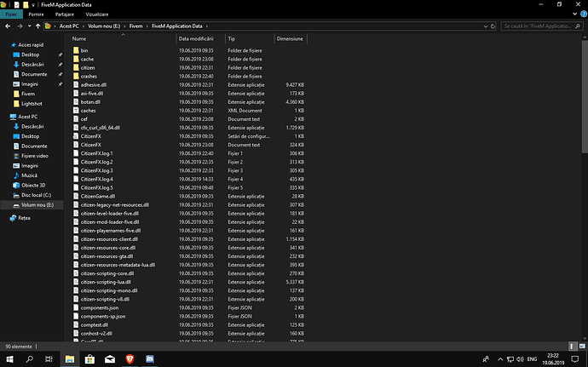Switch to large icons view button

582,347
